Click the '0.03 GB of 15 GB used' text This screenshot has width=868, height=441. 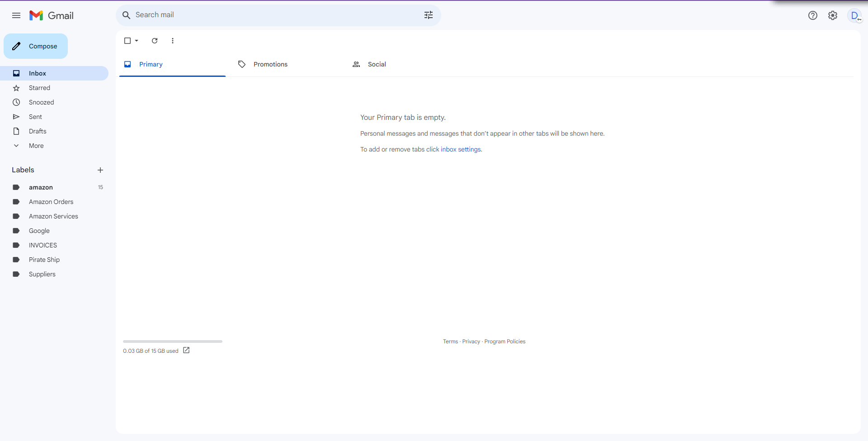pyautogui.click(x=151, y=351)
